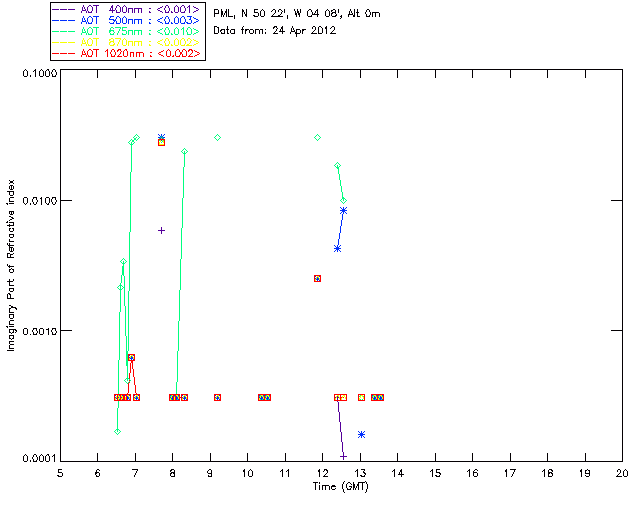
Task: Select legend text 'AOT 675nm : <0.010>'
Action: (140, 31)
